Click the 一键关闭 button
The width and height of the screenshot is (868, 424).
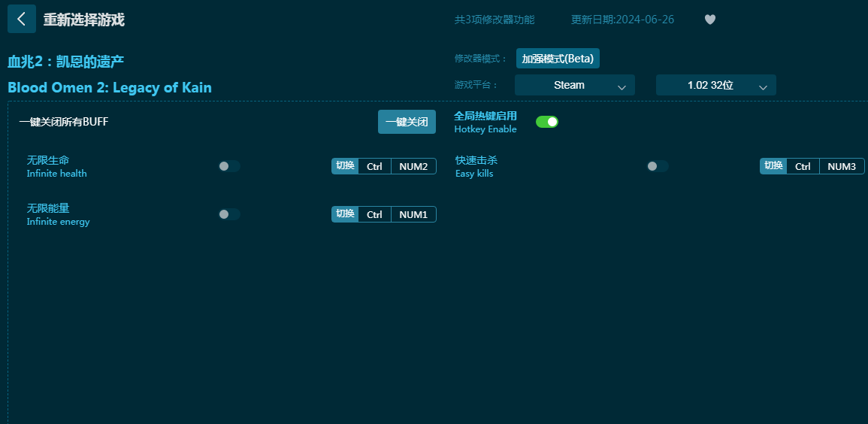pyautogui.click(x=407, y=122)
